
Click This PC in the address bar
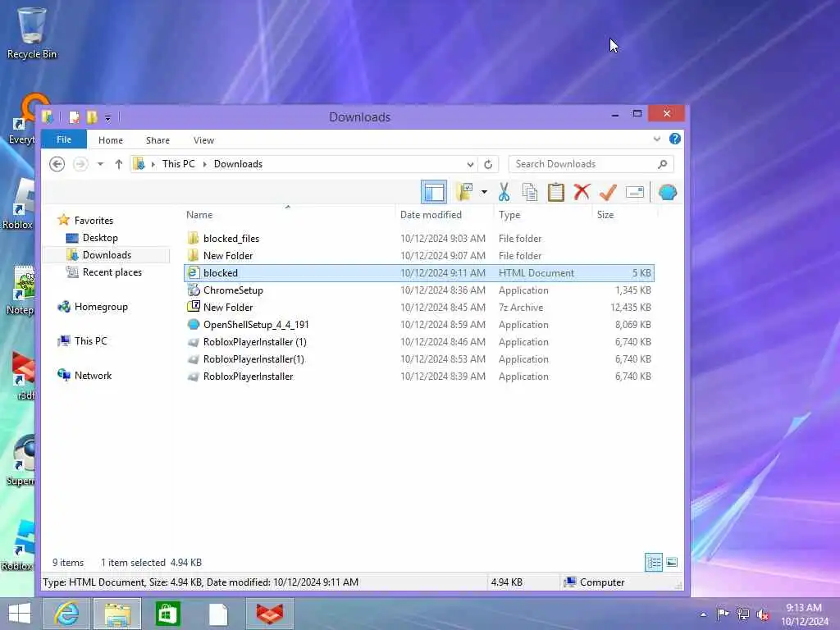coord(178,164)
